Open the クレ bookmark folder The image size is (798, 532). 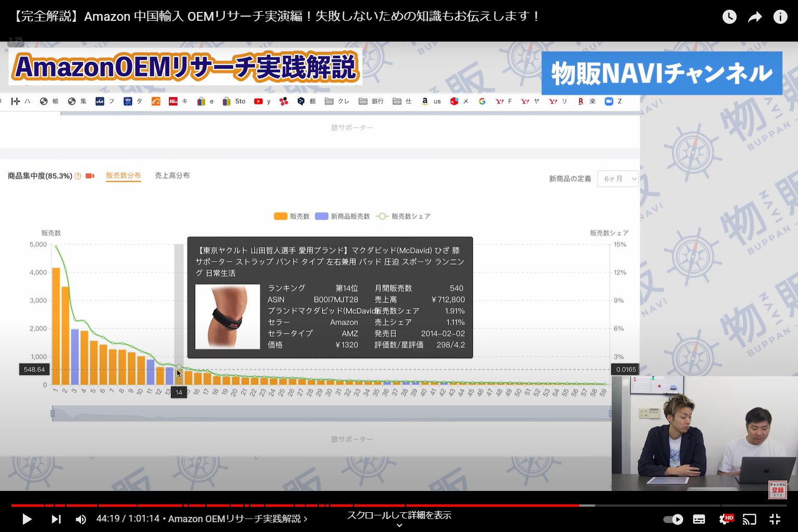337,101
